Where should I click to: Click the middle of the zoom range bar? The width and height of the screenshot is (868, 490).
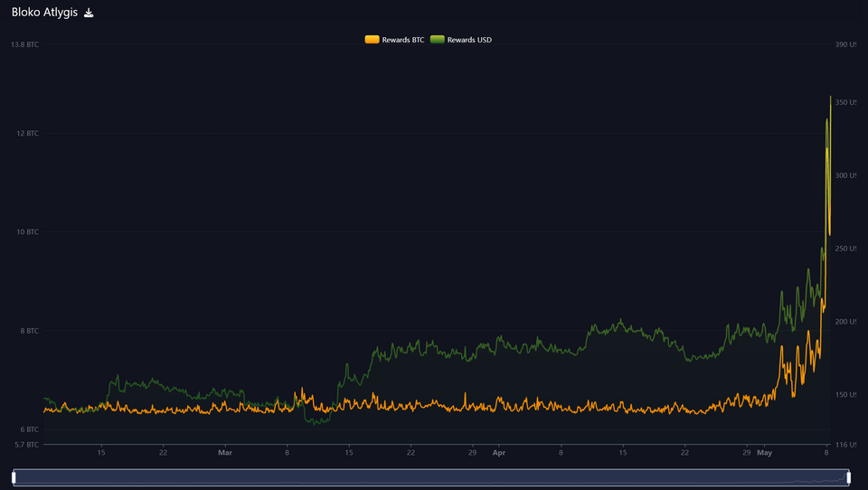click(431, 476)
